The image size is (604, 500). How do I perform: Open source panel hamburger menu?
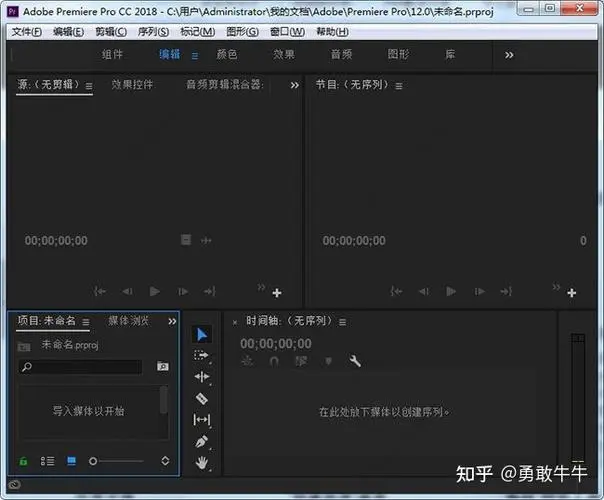click(89, 86)
